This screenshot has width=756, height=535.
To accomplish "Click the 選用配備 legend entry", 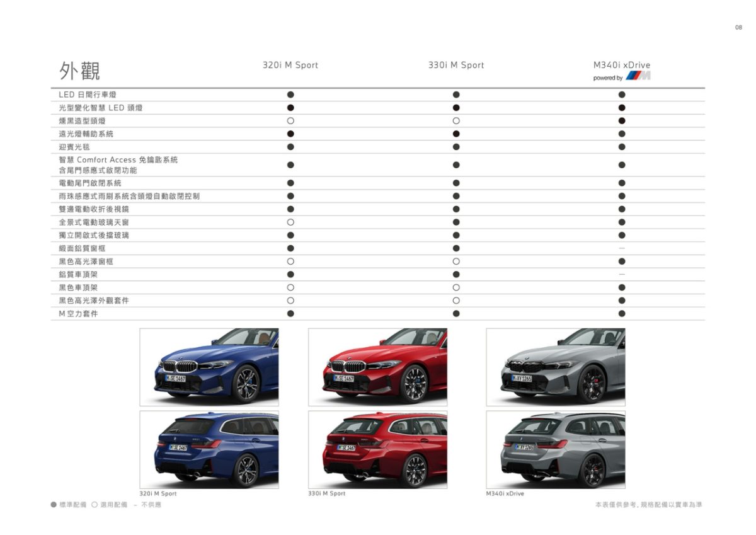I will click(110, 505).
